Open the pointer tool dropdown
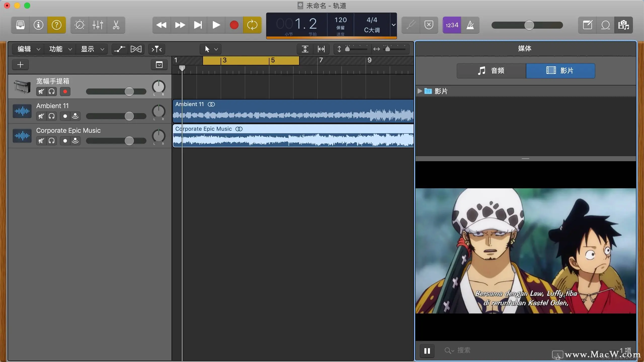This screenshot has width=644, height=362. pyautogui.click(x=211, y=49)
